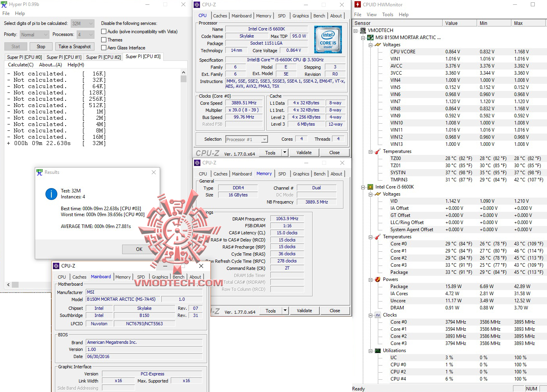Click the Hyper PI output horizontal scrollbar

coord(95,285)
